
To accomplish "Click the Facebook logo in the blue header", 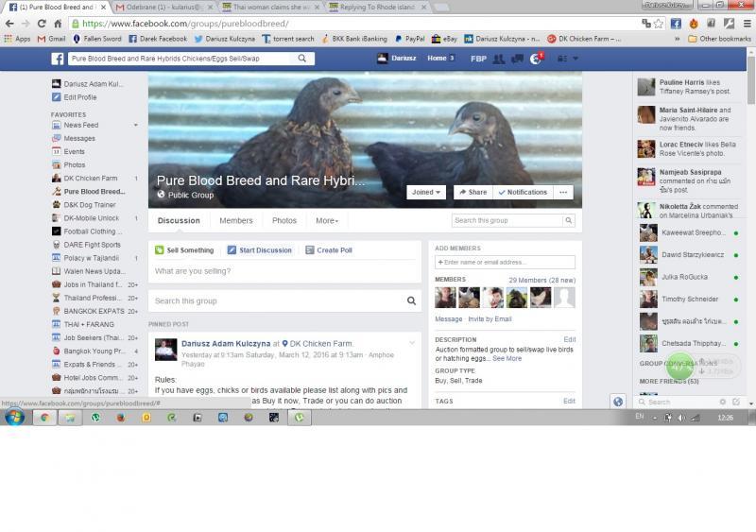I will click(58, 59).
